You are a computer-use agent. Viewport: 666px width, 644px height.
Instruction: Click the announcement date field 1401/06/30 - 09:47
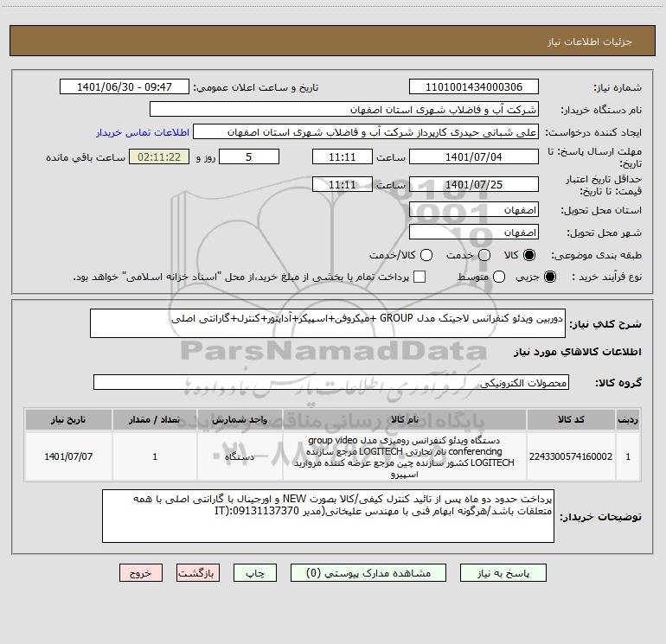click(124, 87)
